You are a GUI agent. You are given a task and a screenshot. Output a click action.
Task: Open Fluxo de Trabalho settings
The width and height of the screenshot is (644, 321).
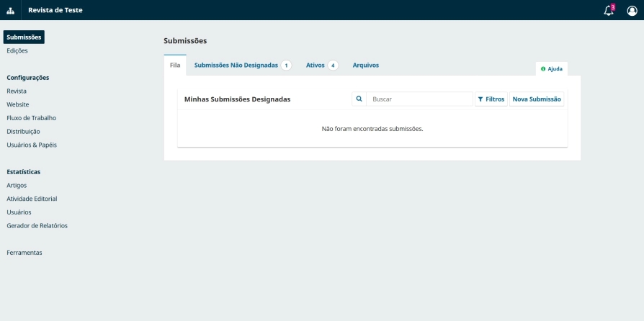(x=31, y=118)
